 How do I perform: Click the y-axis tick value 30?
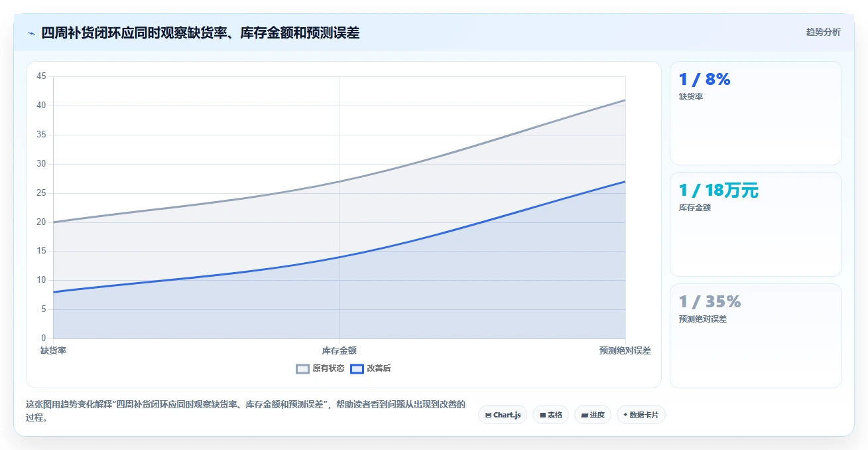41,164
